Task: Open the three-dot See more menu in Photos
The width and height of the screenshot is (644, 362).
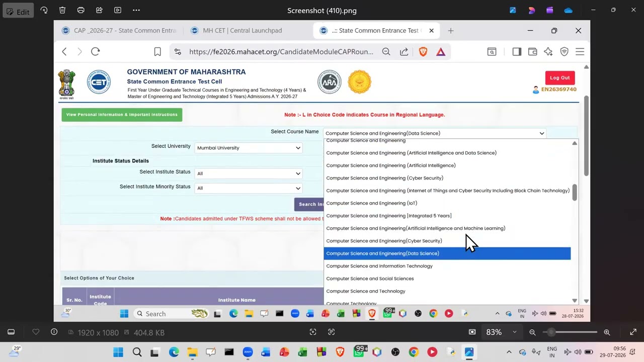Action: (136, 10)
